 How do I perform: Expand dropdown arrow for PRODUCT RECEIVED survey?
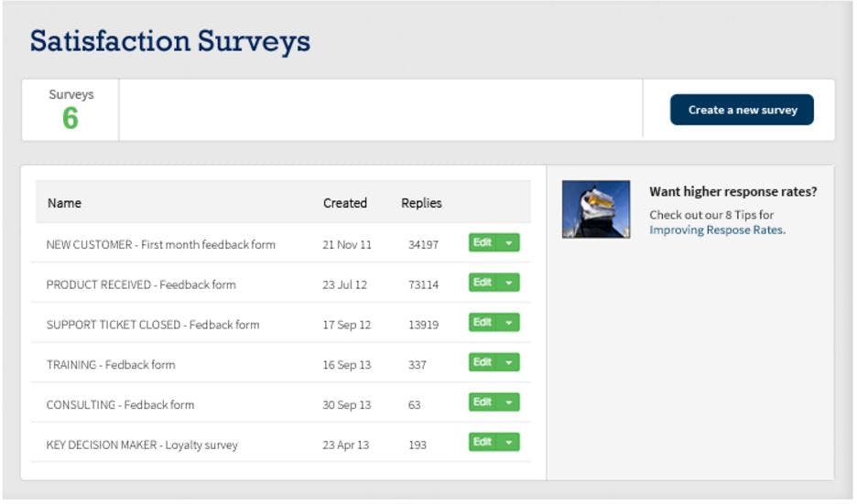click(x=509, y=283)
